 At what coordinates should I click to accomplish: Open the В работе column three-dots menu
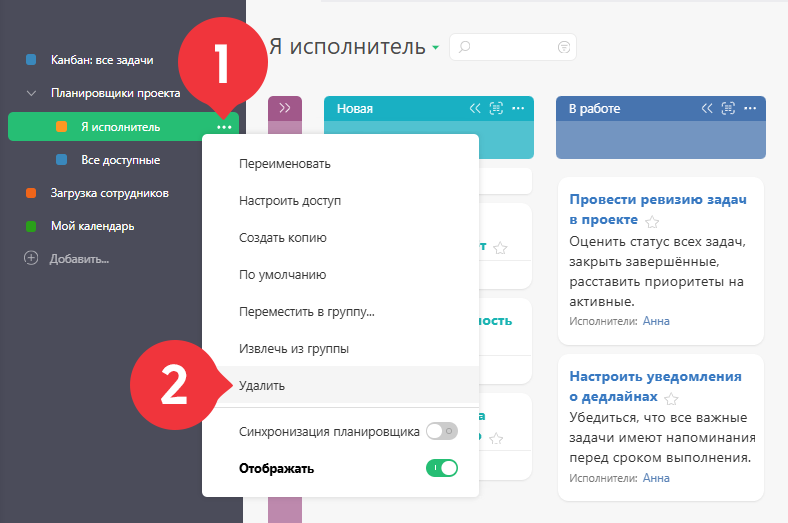point(750,108)
